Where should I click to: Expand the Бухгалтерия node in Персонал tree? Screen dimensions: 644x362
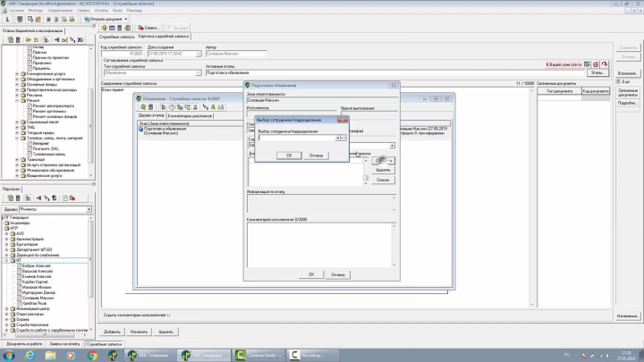point(6,244)
